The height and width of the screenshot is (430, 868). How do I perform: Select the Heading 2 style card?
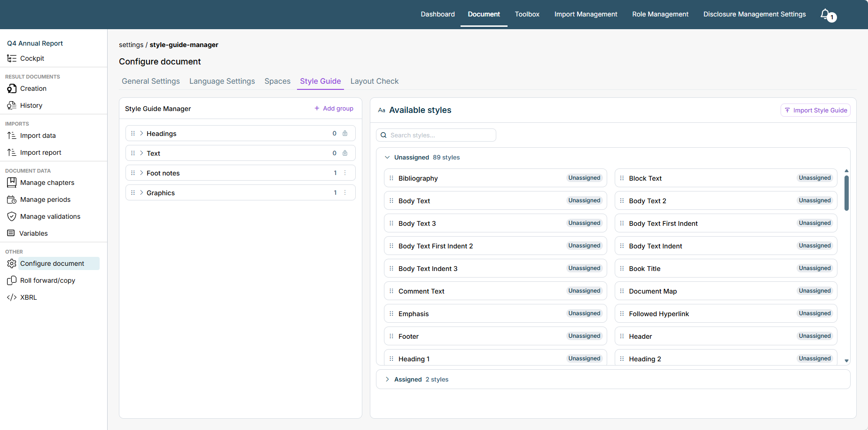[x=726, y=357]
